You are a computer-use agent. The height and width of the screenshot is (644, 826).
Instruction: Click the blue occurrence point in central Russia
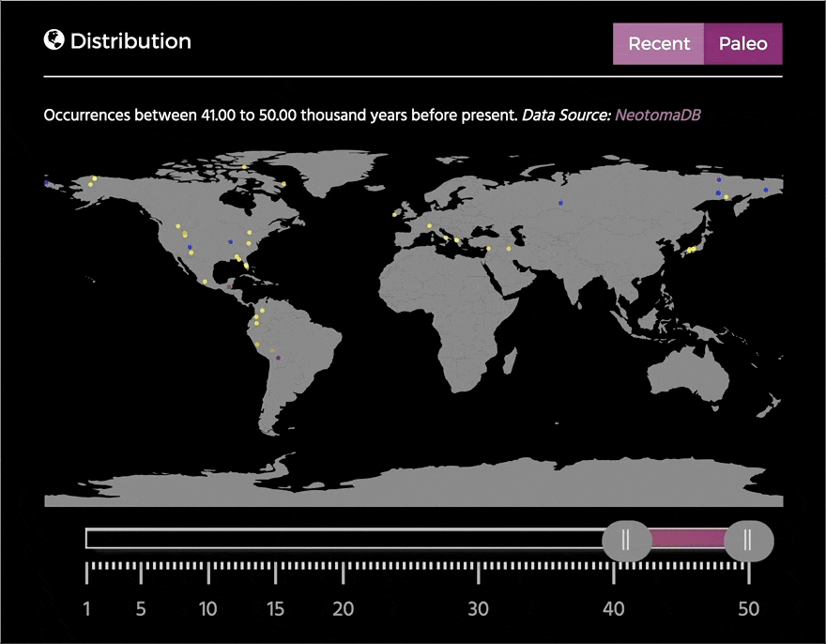point(560,203)
